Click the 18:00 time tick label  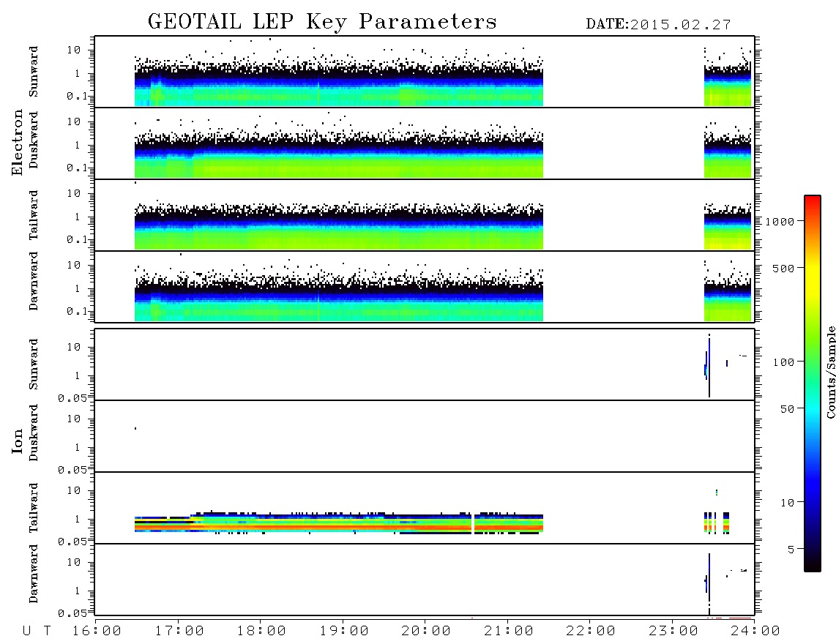click(x=261, y=632)
